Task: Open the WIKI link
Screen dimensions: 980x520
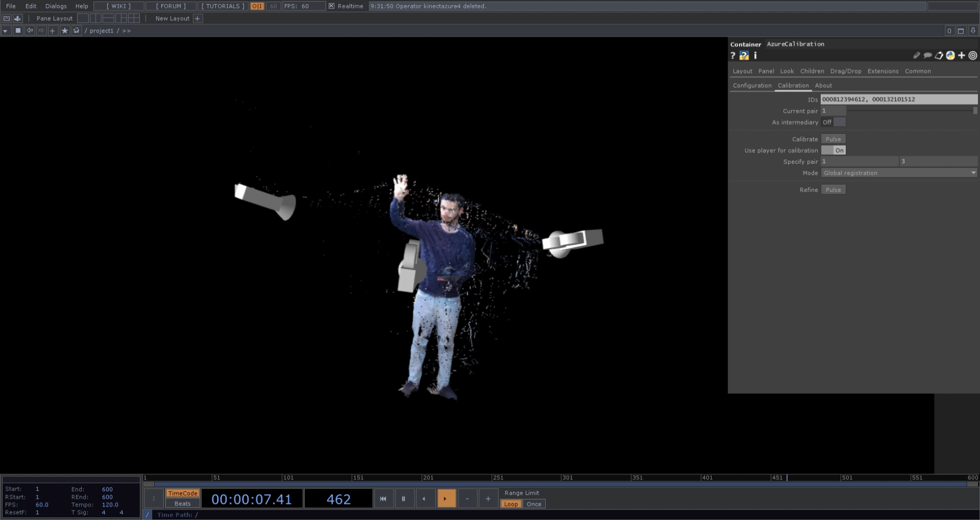Action: 119,6
